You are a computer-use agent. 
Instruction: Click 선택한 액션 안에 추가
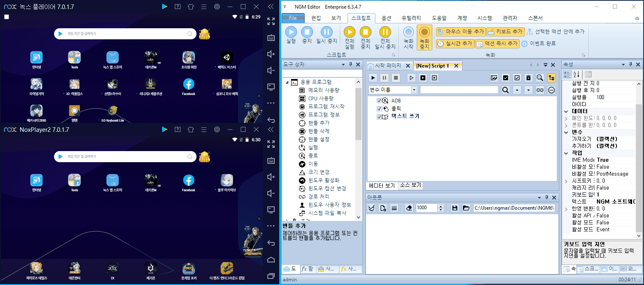(x=556, y=32)
